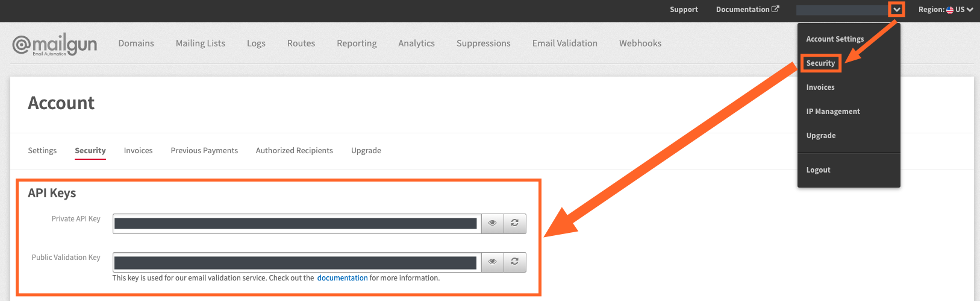Screen dimensions: 980x301
Task: Follow the documentation link below the validation key
Action: tap(342, 278)
